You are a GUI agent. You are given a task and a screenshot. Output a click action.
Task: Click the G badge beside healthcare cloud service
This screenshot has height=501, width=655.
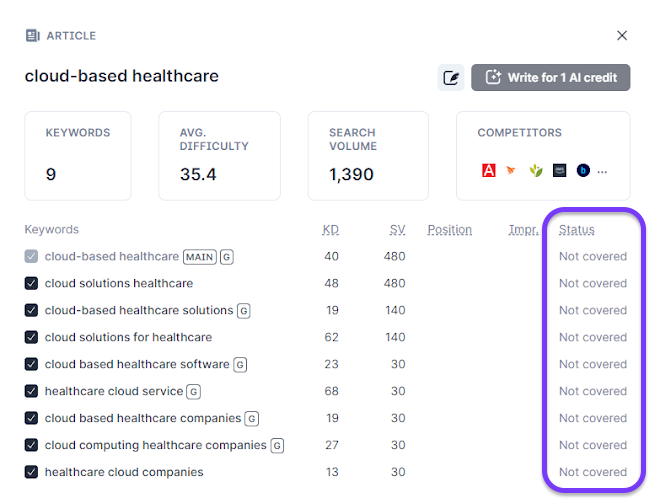(x=194, y=391)
